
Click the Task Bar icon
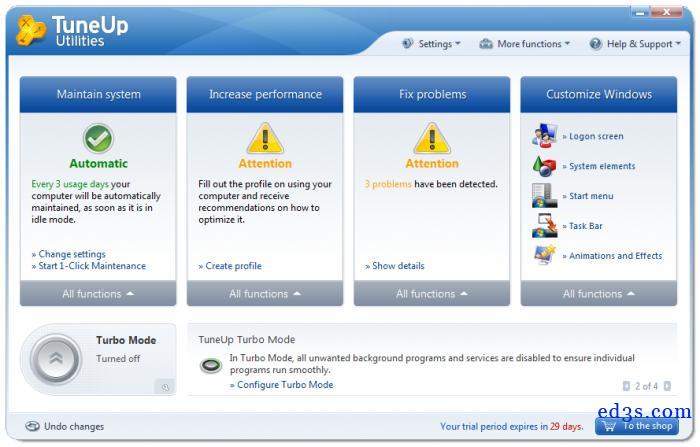(x=544, y=226)
